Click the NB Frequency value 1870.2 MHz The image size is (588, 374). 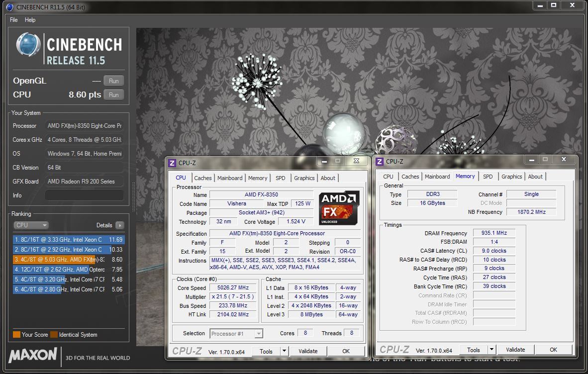pyautogui.click(x=531, y=212)
